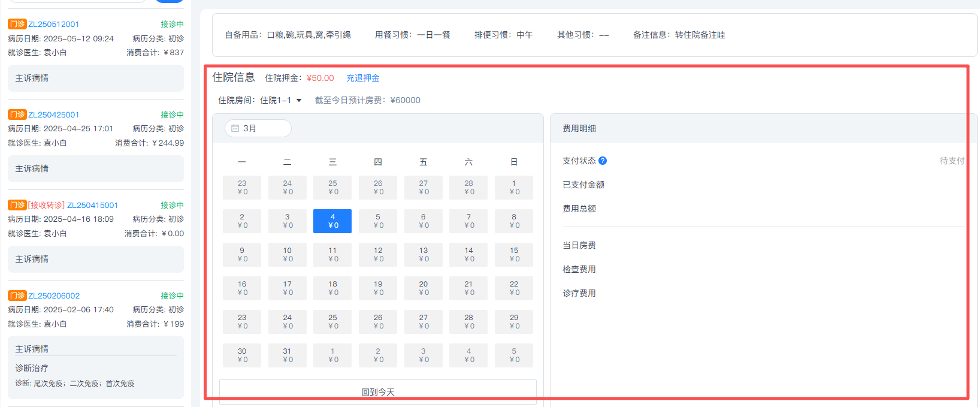This screenshot has height=407, width=980.
Task: Click the 门诊 tag of record ZL250425001
Action: coord(17,114)
